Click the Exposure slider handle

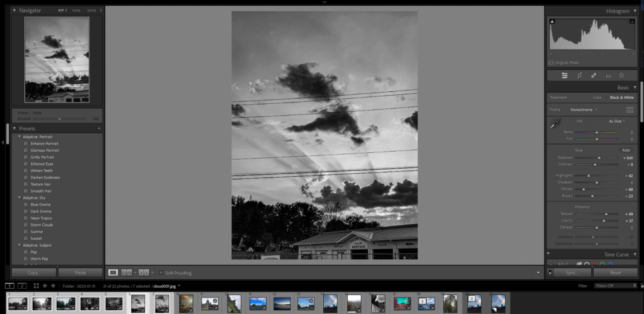pos(599,158)
